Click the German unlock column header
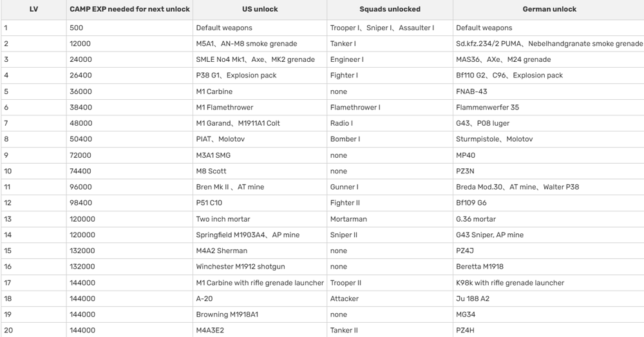The image size is (644, 337). pyautogui.click(x=549, y=9)
